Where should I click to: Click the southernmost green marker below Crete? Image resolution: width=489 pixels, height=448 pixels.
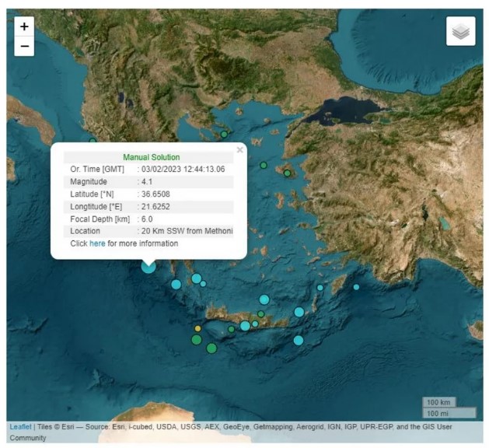[x=211, y=348]
